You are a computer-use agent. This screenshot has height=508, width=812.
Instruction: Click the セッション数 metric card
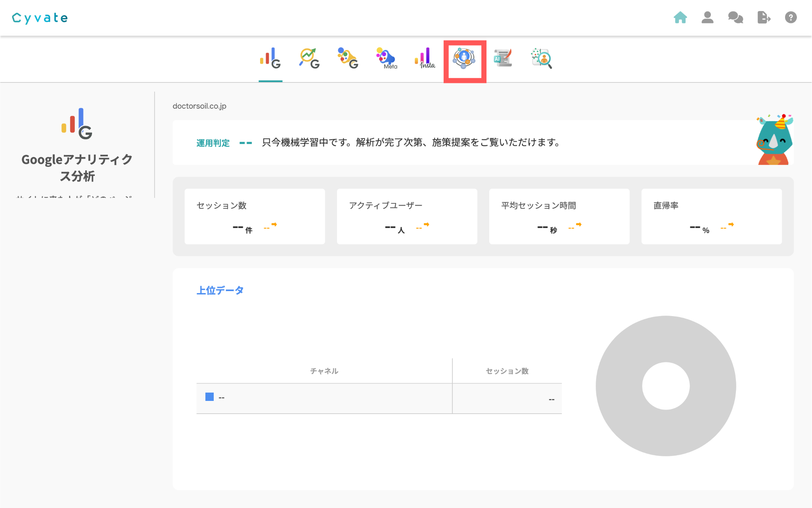pyautogui.click(x=255, y=216)
